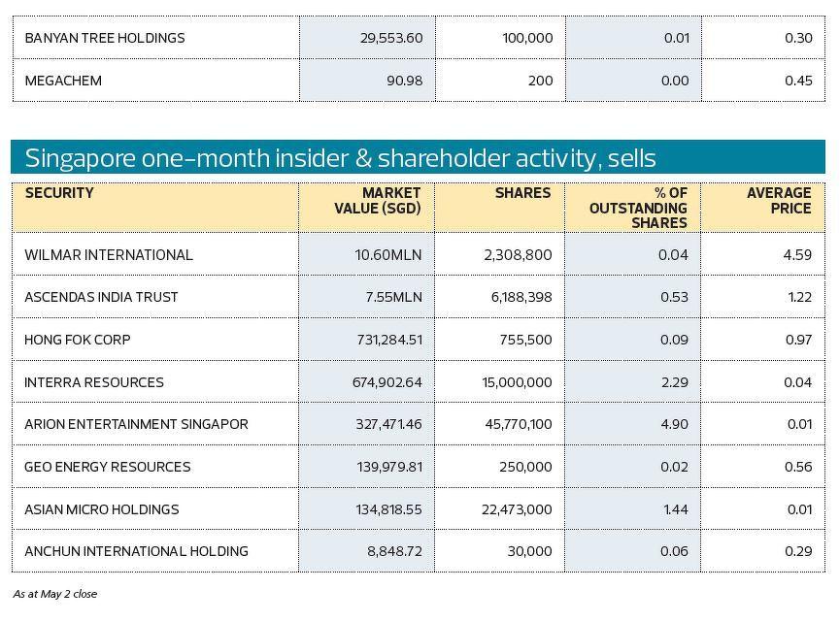Click the Asian Micro Holdings name

[x=102, y=509]
